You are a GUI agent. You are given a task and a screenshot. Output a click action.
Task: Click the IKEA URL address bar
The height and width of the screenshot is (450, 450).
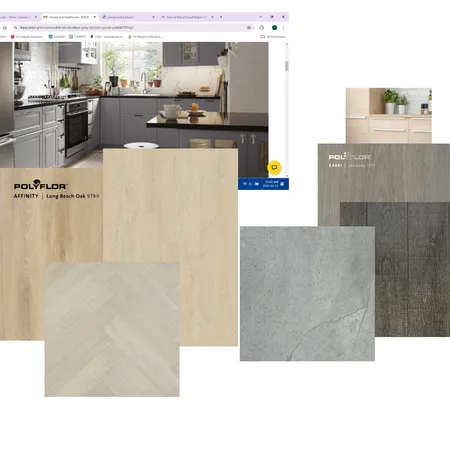(x=132, y=28)
